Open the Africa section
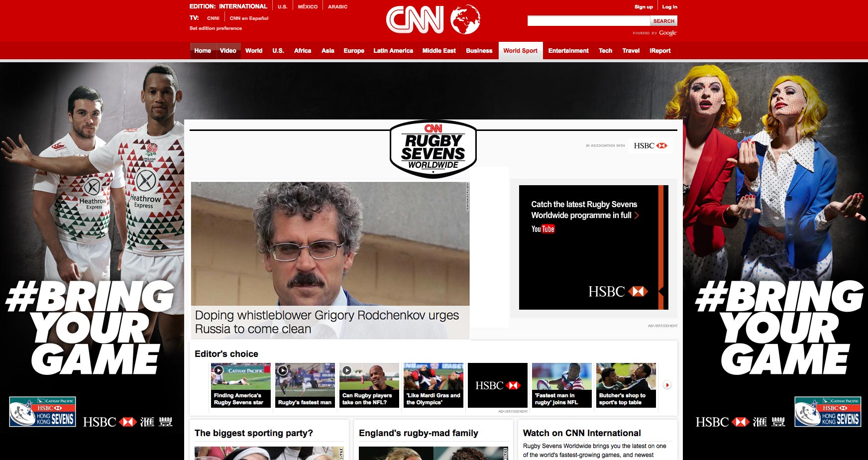Screen dimensions: 868x460 pos(303,51)
